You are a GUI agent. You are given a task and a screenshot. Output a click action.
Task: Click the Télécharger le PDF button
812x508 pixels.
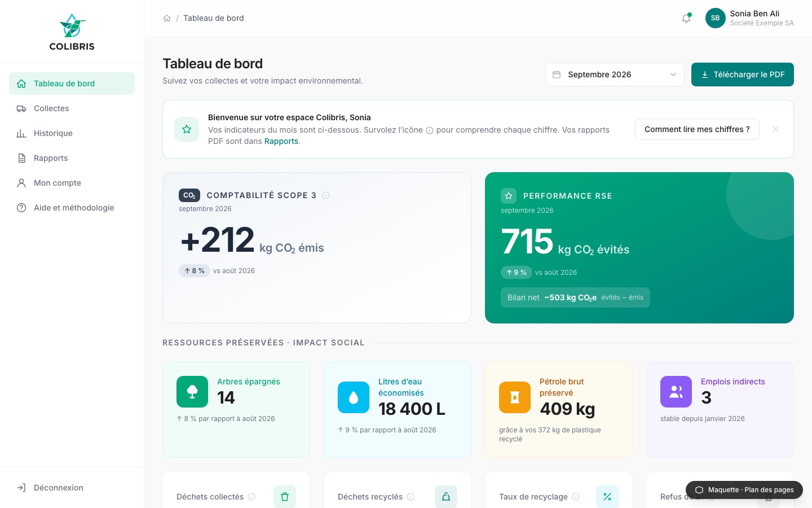point(743,75)
